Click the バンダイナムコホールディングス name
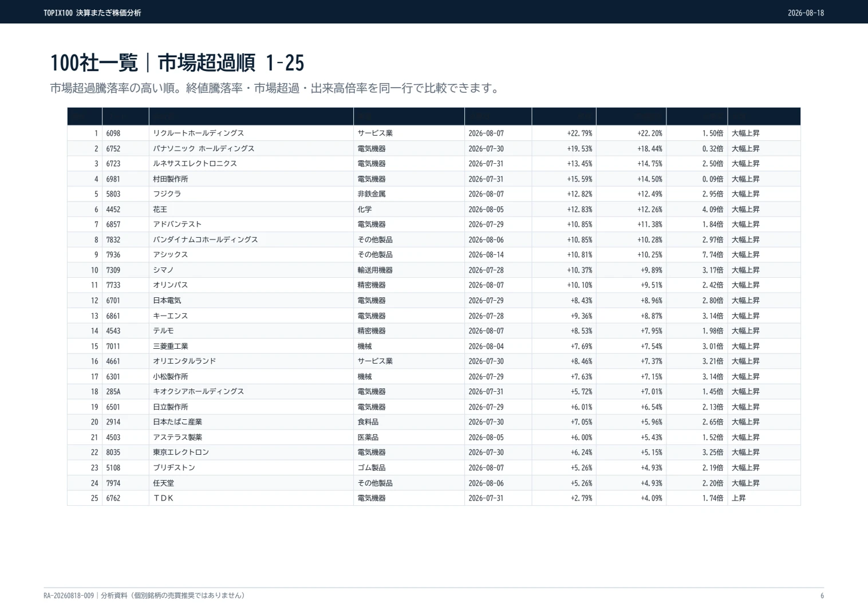The width and height of the screenshot is (868, 614). coord(205,240)
